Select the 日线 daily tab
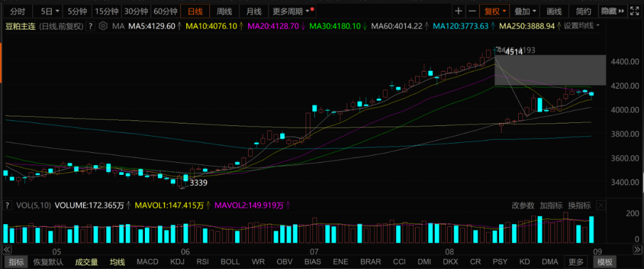 pos(195,11)
